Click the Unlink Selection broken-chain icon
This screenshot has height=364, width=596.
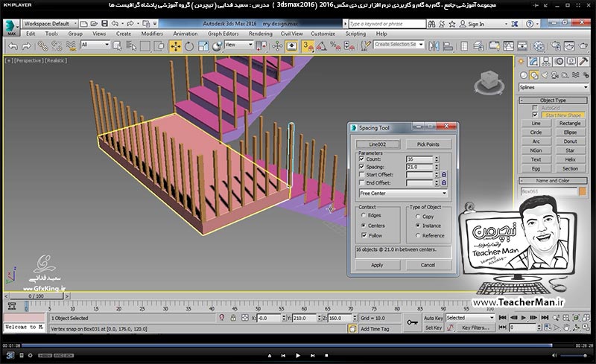[57, 46]
